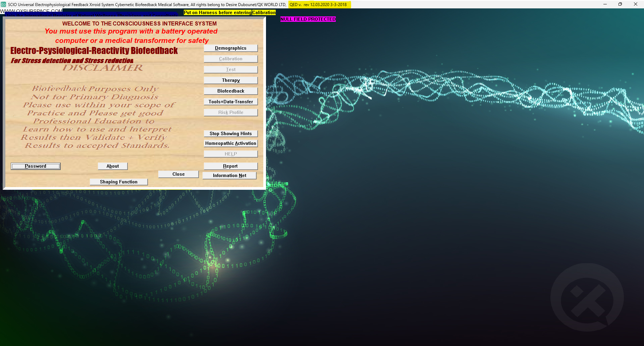Click the WWW.QXSUBSPACE.COM link text
This screenshot has width=644, height=346.
tap(32, 11)
